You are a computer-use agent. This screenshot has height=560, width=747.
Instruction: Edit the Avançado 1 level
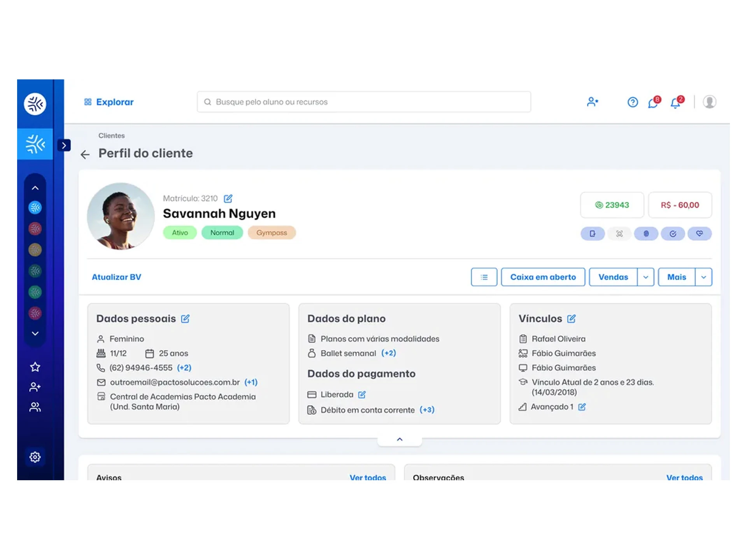tap(582, 407)
